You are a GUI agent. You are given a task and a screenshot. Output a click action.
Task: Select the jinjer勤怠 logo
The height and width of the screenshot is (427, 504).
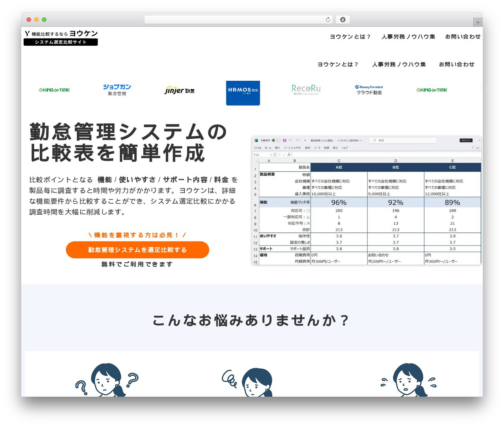[x=180, y=90]
